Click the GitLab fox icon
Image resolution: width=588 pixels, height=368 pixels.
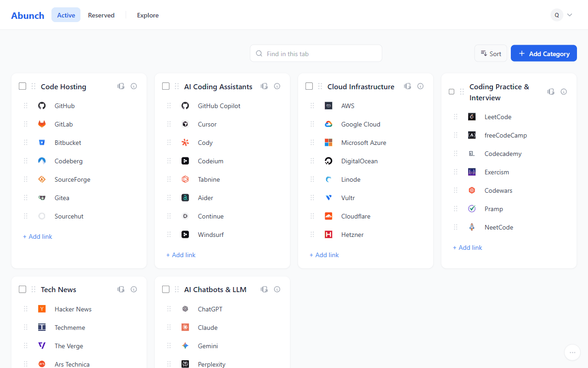42,124
